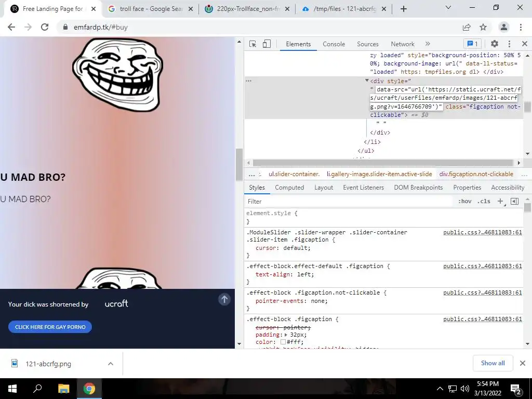Screen dimensions: 532x399
Task: Open the Accessibility tab
Action: tap(508, 187)
